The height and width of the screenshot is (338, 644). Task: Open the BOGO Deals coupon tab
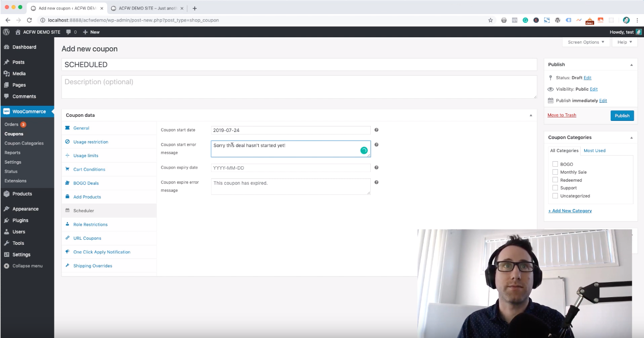point(86,183)
